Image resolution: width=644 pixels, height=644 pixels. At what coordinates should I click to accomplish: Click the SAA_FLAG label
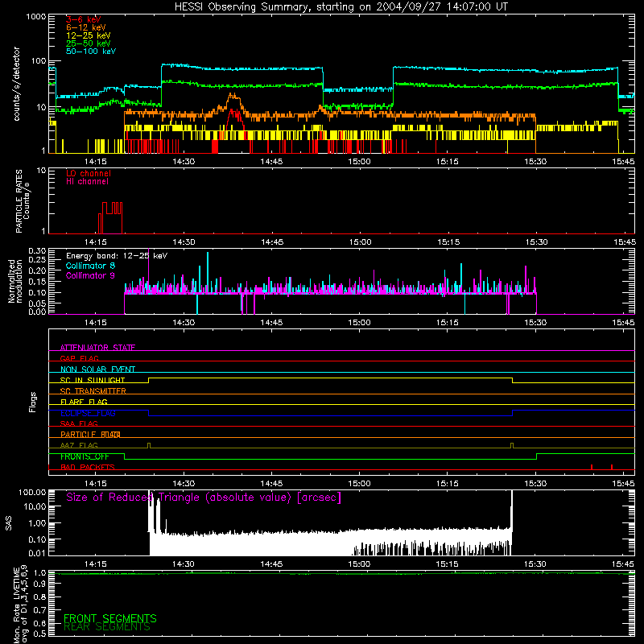tap(79, 423)
